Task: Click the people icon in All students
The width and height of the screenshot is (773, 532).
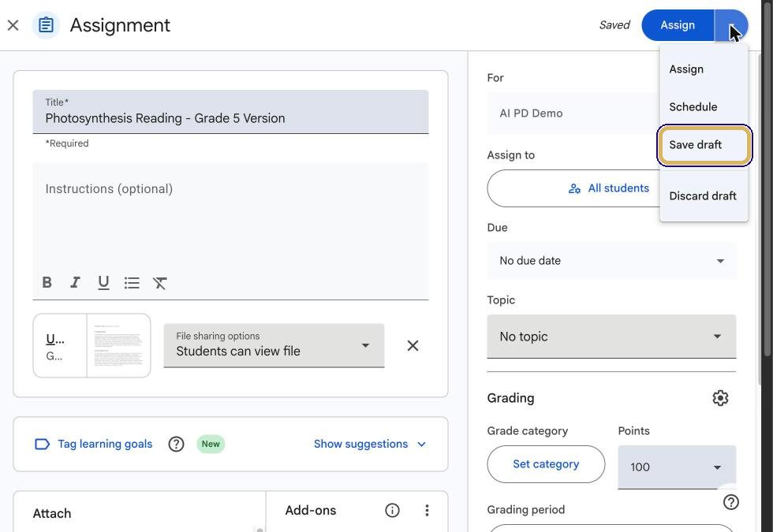Action: (x=574, y=188)
